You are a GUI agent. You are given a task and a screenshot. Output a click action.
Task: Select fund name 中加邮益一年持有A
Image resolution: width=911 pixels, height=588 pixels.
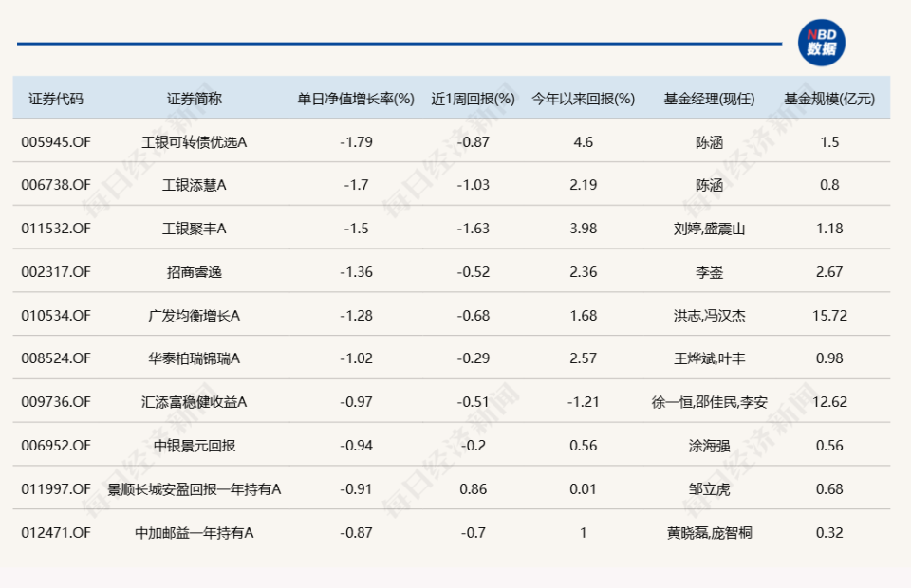(x=194, y=532)
